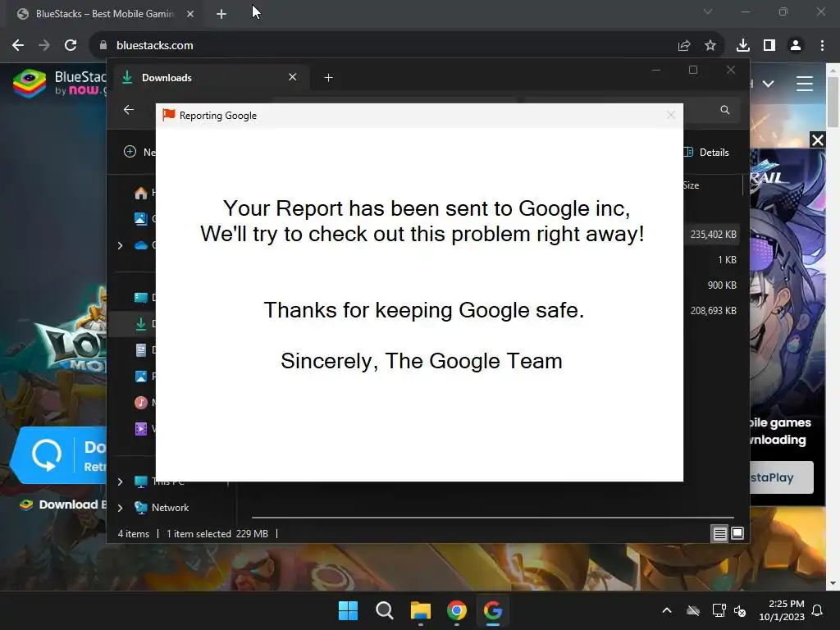Click the share page icon in address bar
The width and height of the screenshot is (840, 630).
(x=684, y=46)
